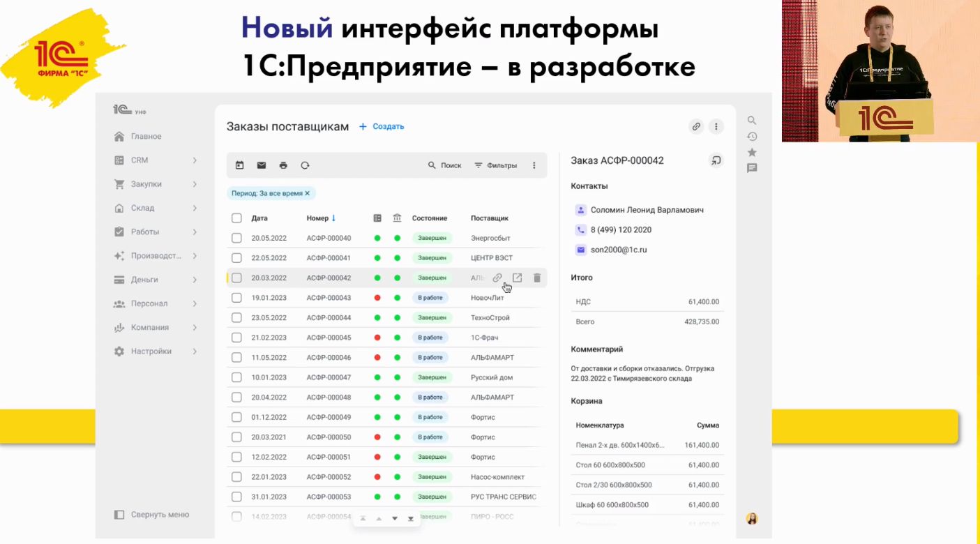Check the box for order АСФР-000043

click(x=236, y=298)
